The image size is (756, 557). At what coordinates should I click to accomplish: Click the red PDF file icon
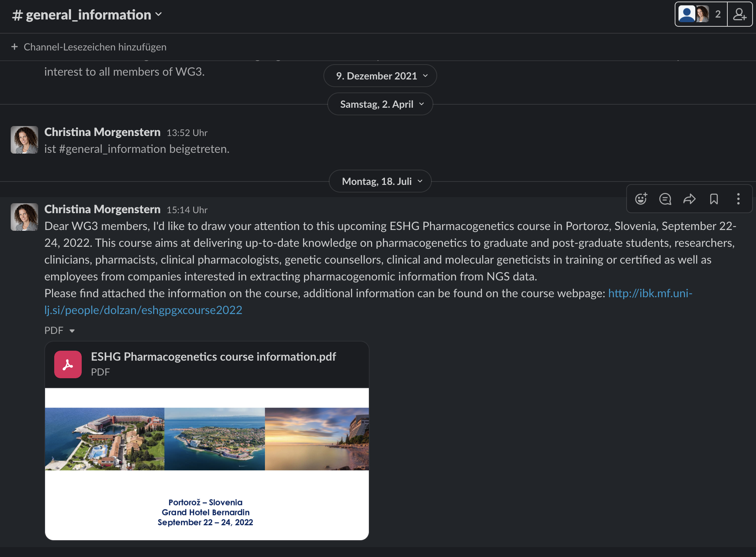(x=68, y=364)
